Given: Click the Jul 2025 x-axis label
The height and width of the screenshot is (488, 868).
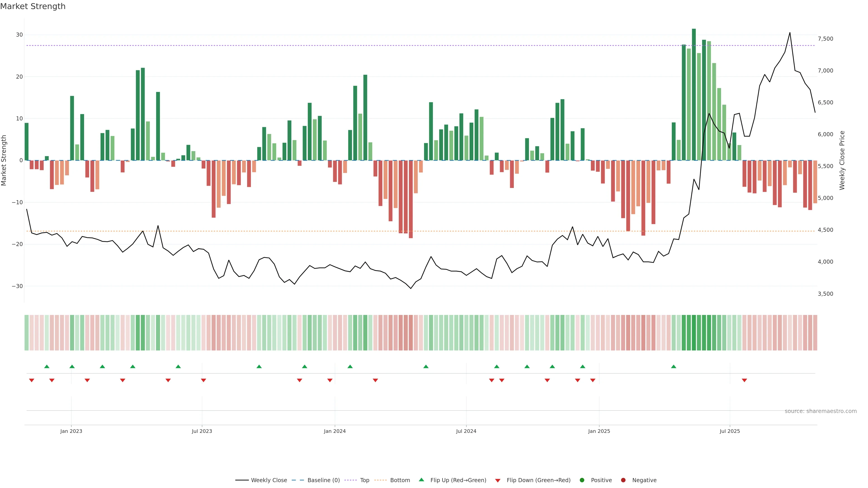Looking at the screenshot, I should [729, 431].
